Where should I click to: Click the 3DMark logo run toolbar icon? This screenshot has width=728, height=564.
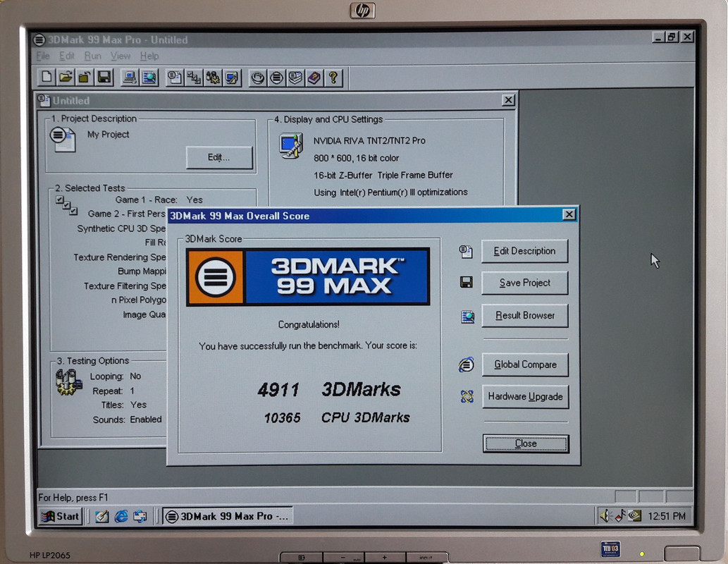point(277,78)
